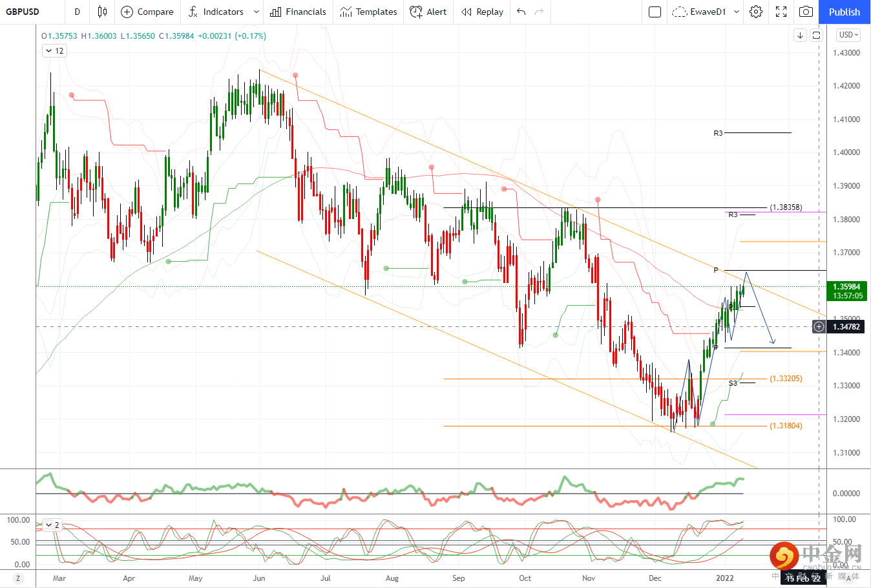Click the Aug label on time axis
Viewport: 871px width, 588px height.
[392, 578]
